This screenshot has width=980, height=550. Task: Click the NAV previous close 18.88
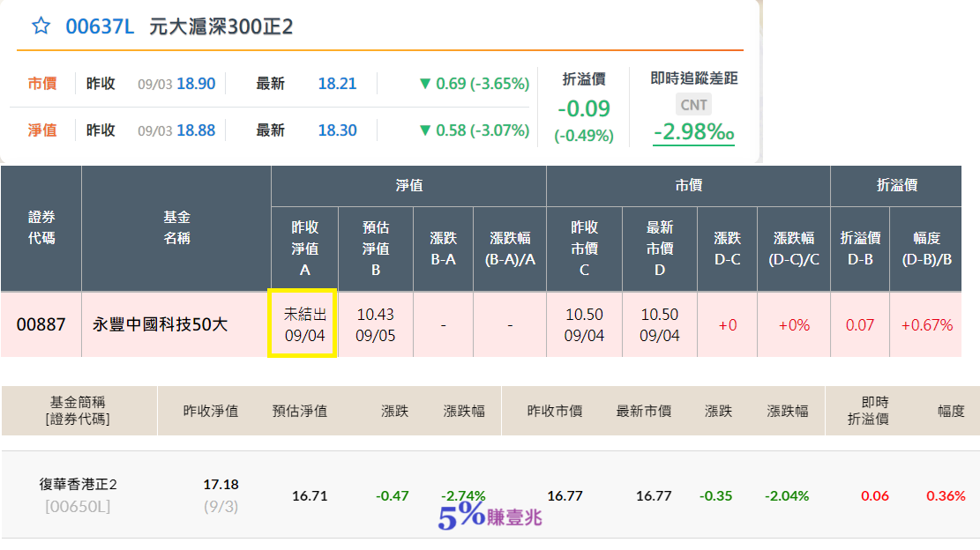[196, 130]
